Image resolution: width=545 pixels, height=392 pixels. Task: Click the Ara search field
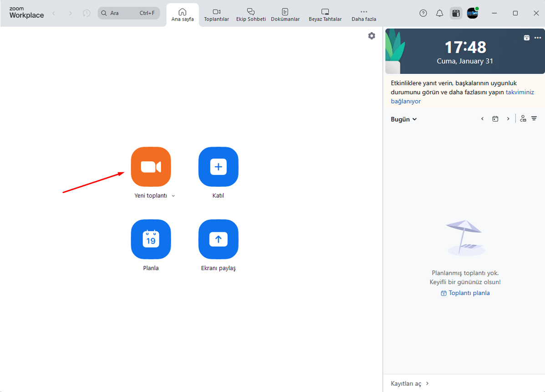(128, 13)
